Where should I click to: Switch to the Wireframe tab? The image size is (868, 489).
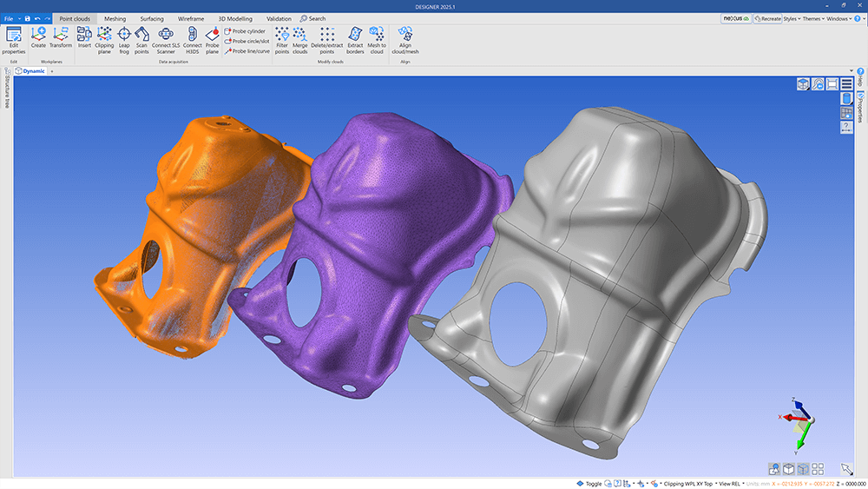[x=191, y=19]
